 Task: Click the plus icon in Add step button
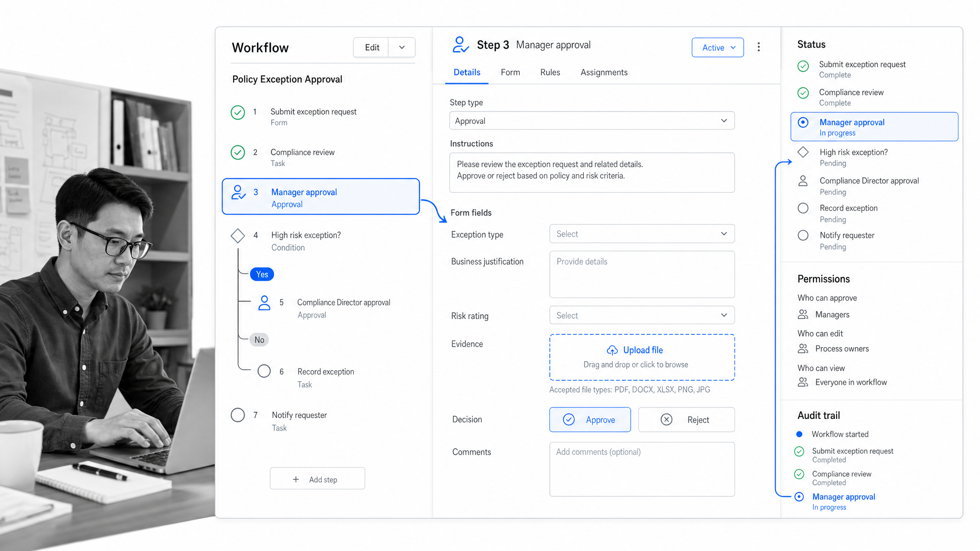tap(296, 479)
